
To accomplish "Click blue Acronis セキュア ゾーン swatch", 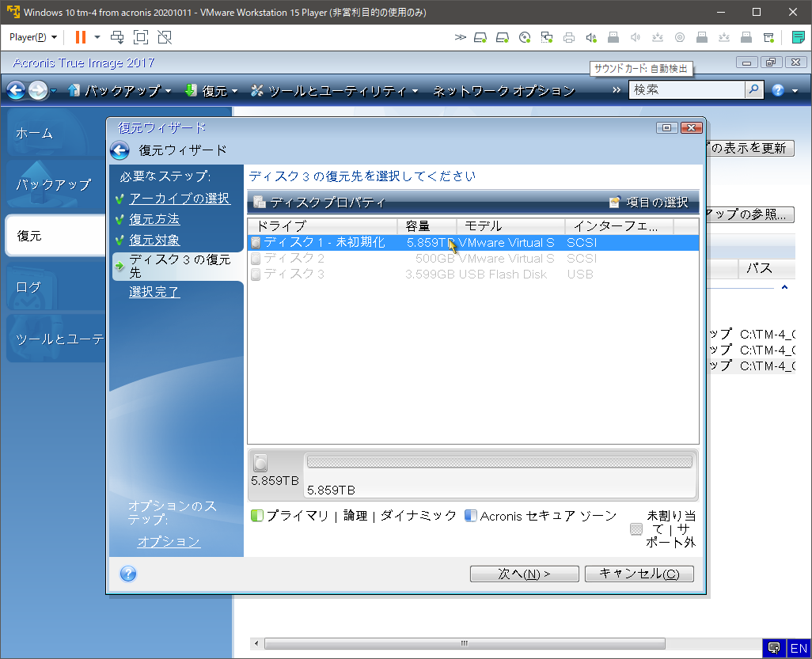I will coord(471,516).
